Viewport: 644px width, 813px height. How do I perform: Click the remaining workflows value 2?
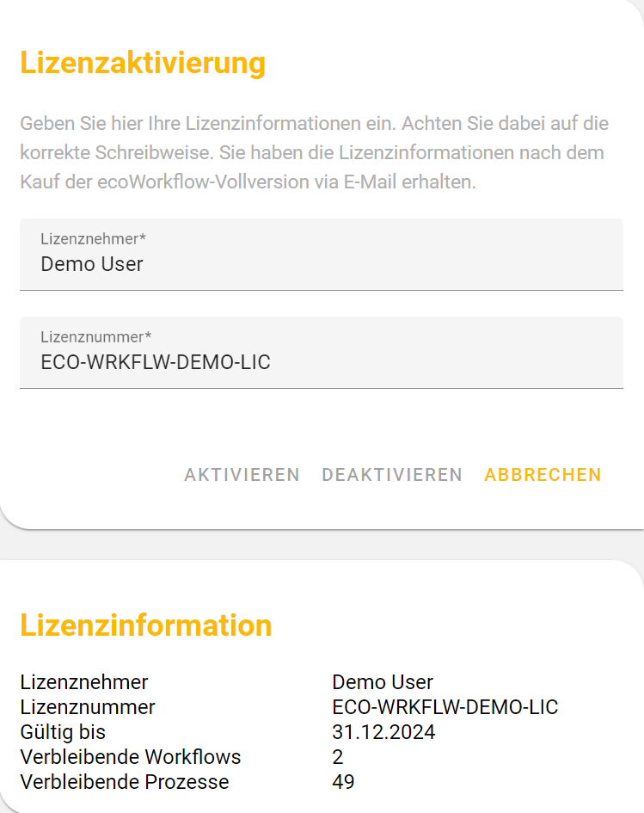338,757
